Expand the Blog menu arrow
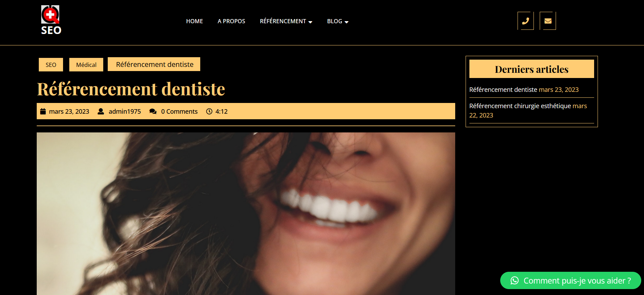Screen dimensions: 644x295 click(x=346, y=22)
